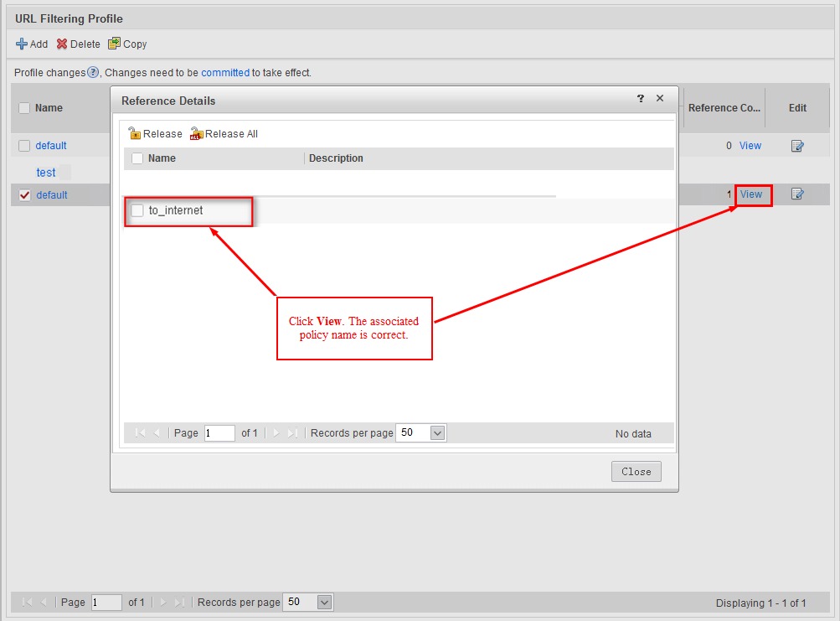Screen dimensions: 840x621
Task: Edit the first default profile row
Action: click(797, 146)
